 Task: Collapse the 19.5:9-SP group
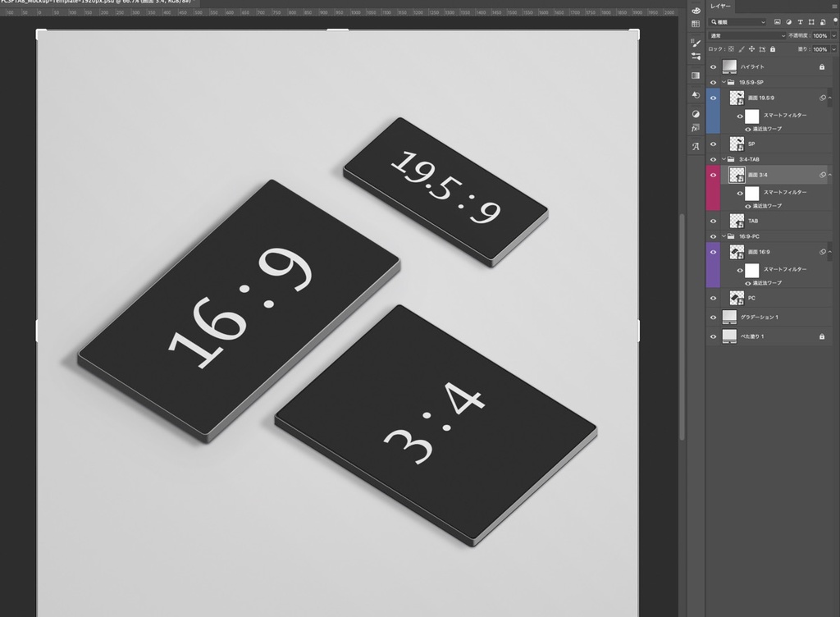(724, 83)
